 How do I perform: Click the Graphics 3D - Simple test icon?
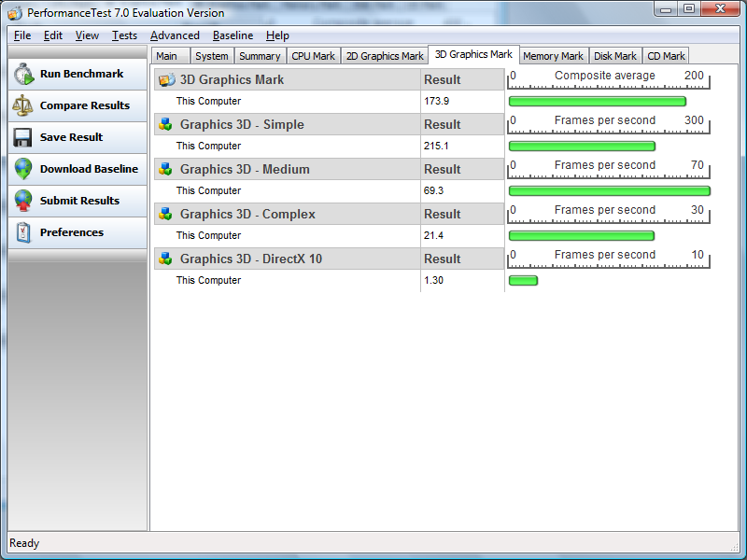(x=166, y=125)
